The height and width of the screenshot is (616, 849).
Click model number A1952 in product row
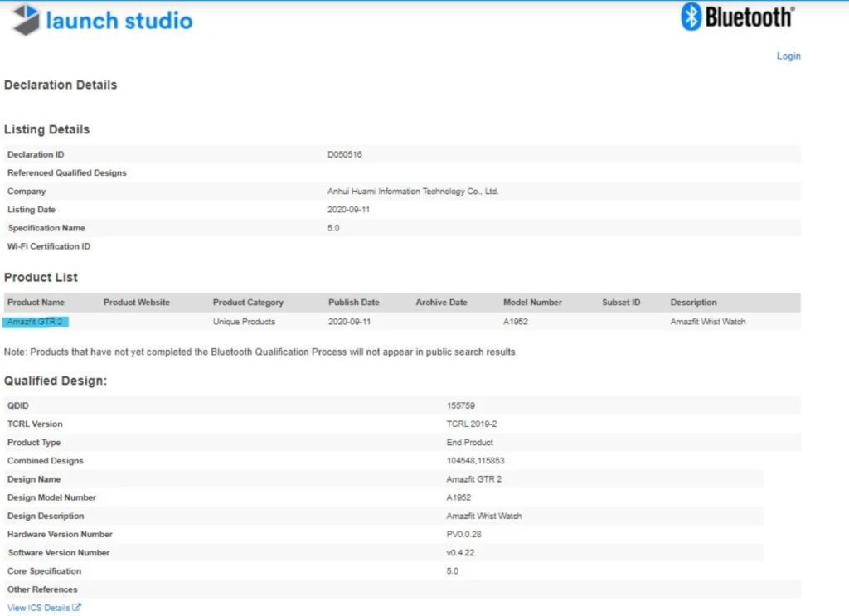516,322
